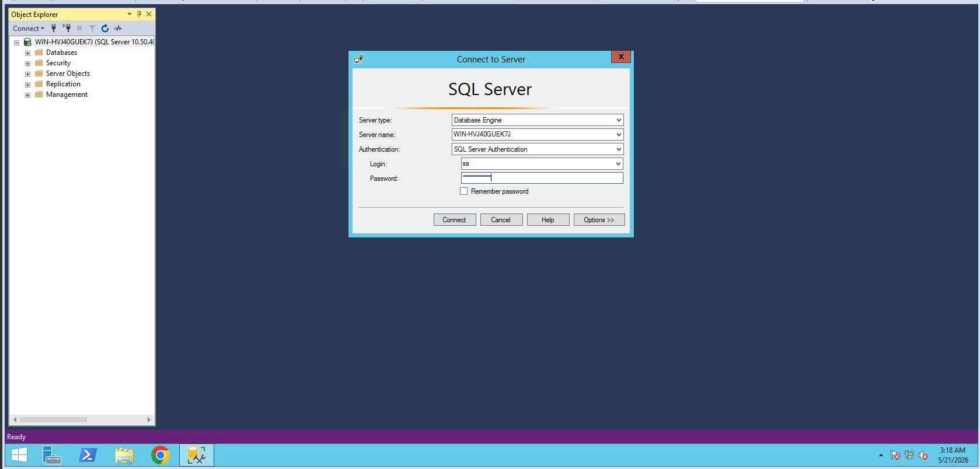Refresh Object Explorer with the circular arrow

[105, 28]
